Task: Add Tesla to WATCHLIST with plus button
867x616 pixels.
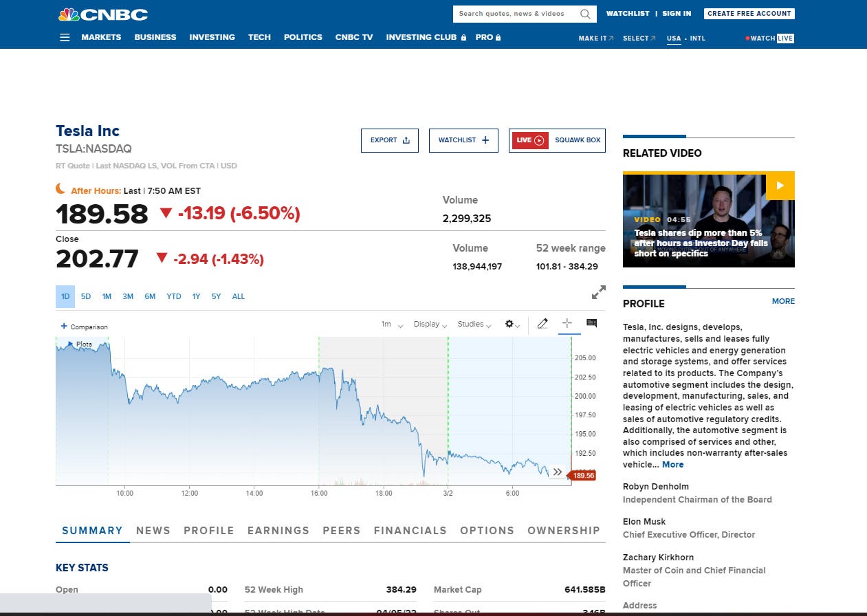Action: click(x=463, y=140)
